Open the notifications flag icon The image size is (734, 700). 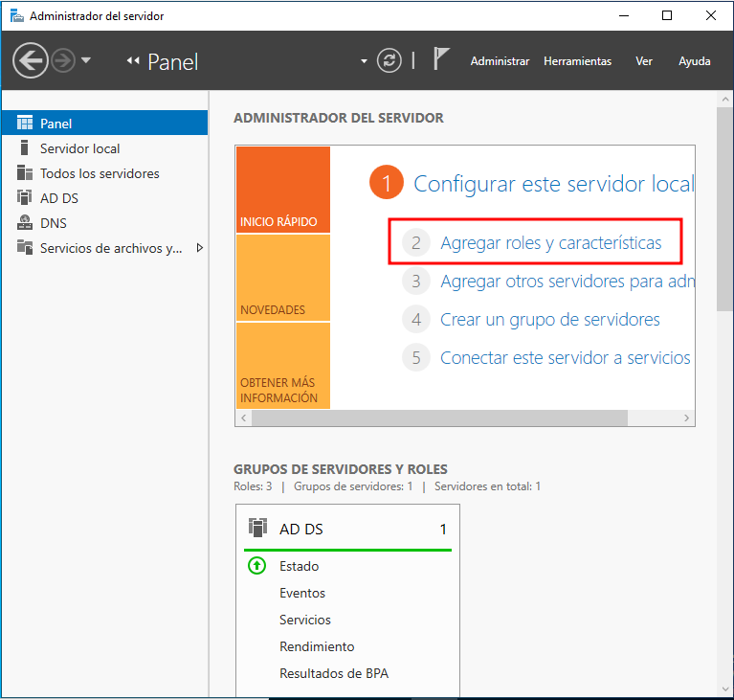click(x=440, y=60)
